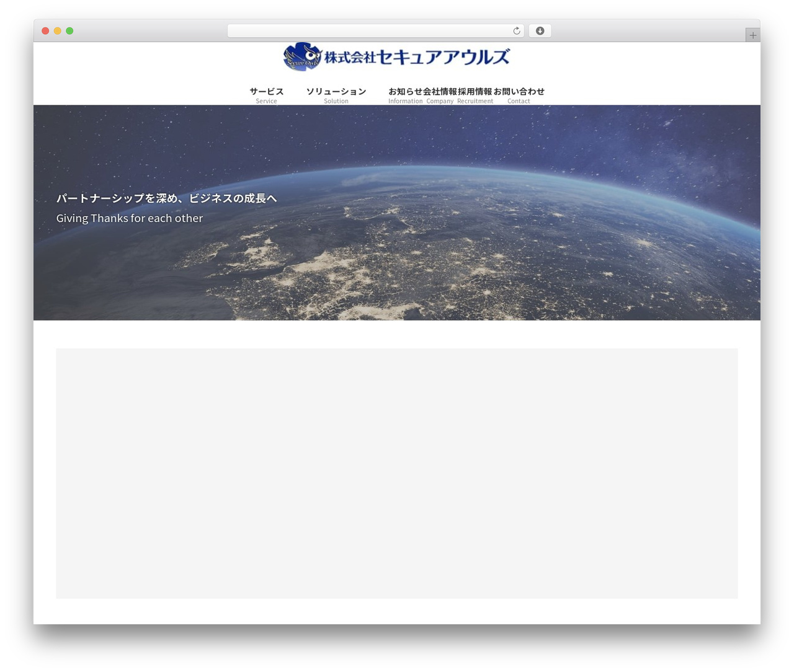This screenshot has height=672, width=794.
Task: Click the yellow minimize window button
Action: [57, 31]
